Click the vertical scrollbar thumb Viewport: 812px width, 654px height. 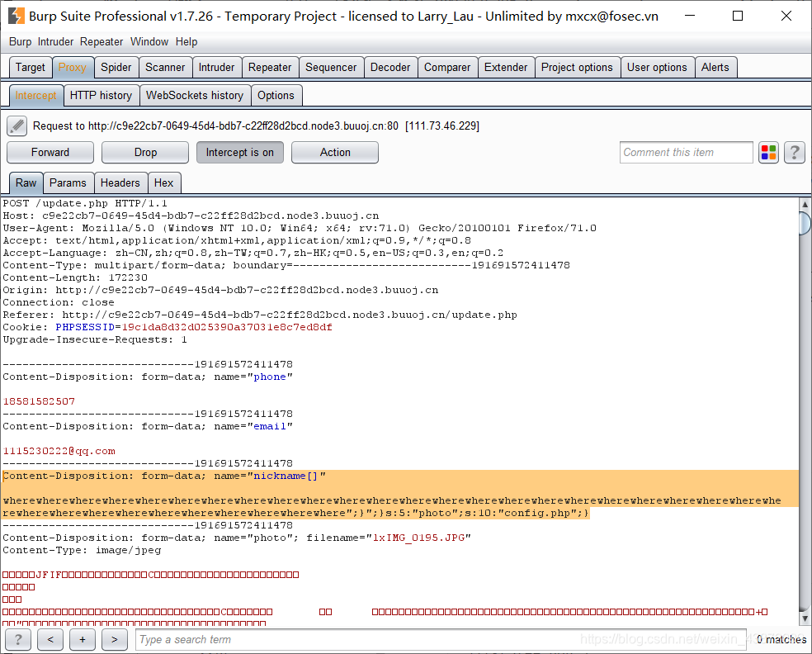[x=805, y=223]
